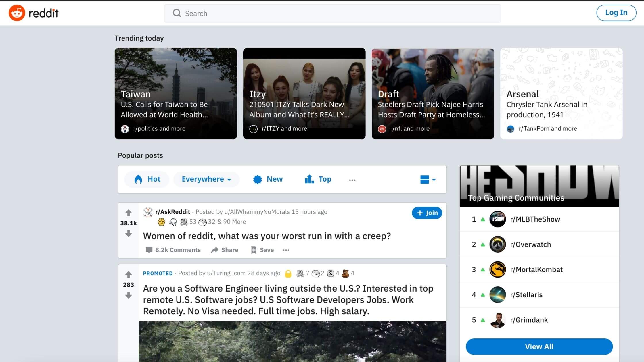Click the PROMOTED label

158,274
